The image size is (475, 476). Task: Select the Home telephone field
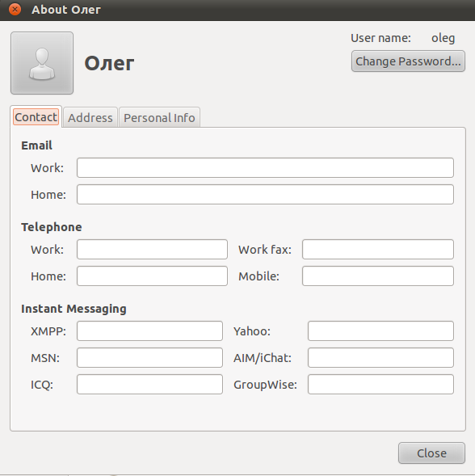pos(152,276)
